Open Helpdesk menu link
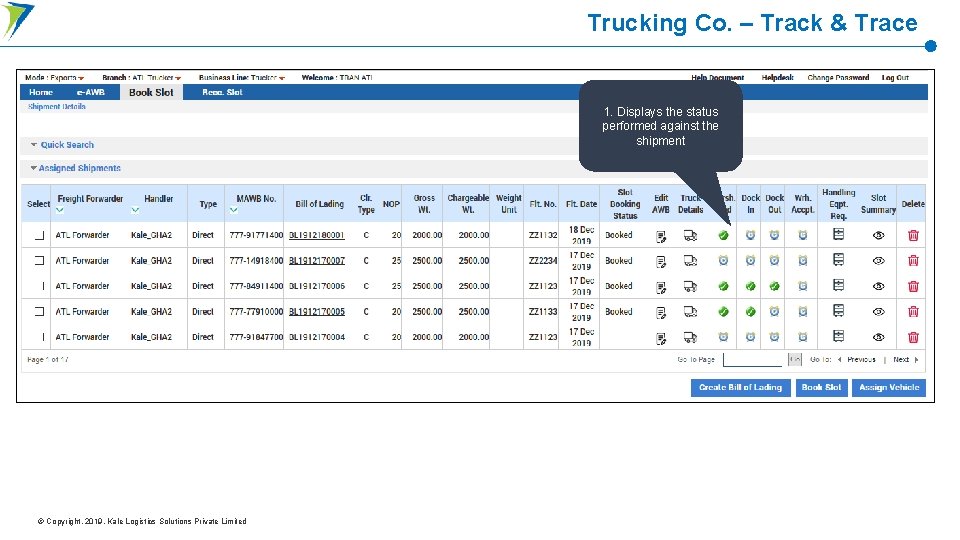Viewport: 960px width, 540px height. click(x=778, y=78)
